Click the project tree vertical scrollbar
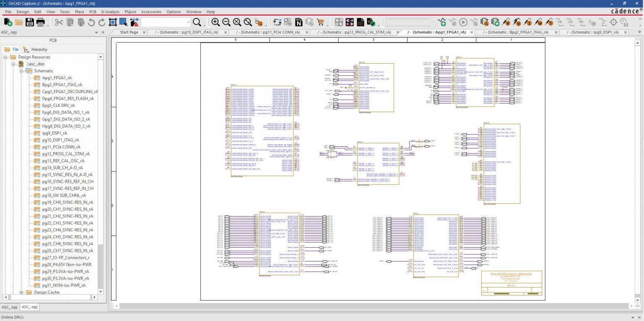This screenshot has width=644, height=321. (100, 173)
